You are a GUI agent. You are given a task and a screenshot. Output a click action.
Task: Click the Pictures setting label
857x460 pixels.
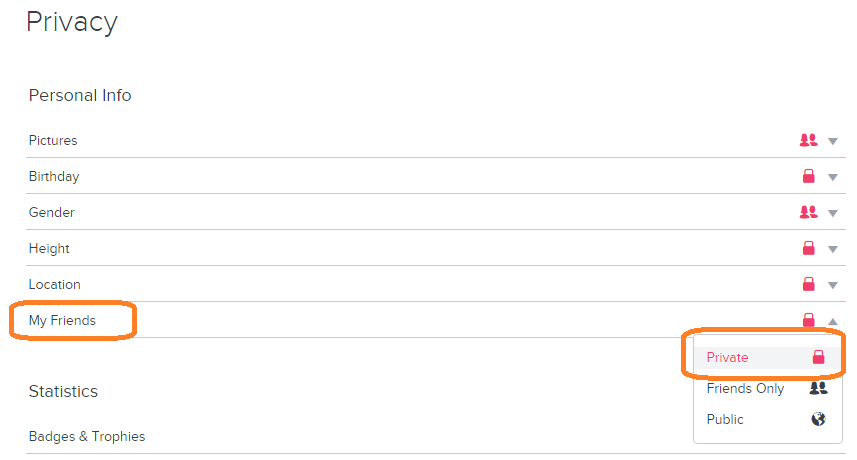[53, 141]
